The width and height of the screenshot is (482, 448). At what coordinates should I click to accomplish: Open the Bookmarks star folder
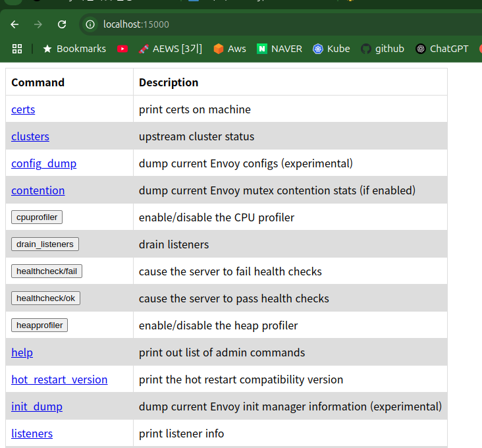(x=74, y=49)
